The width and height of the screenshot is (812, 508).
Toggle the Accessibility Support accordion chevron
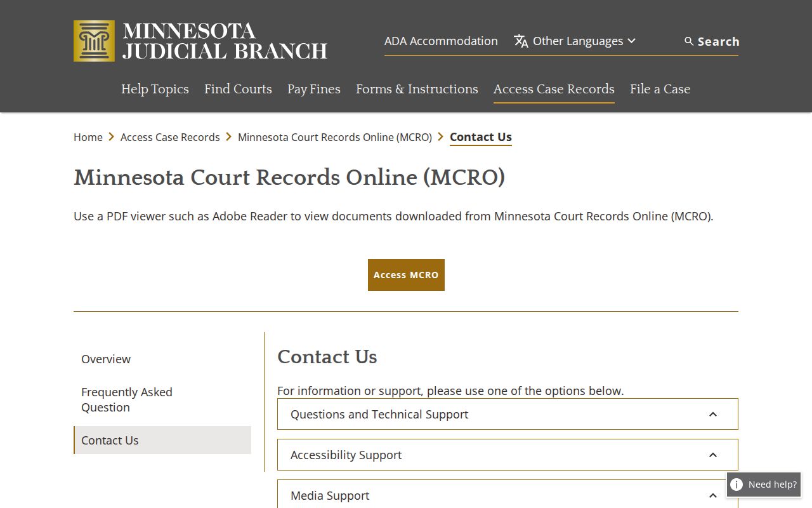coord(713,455)
